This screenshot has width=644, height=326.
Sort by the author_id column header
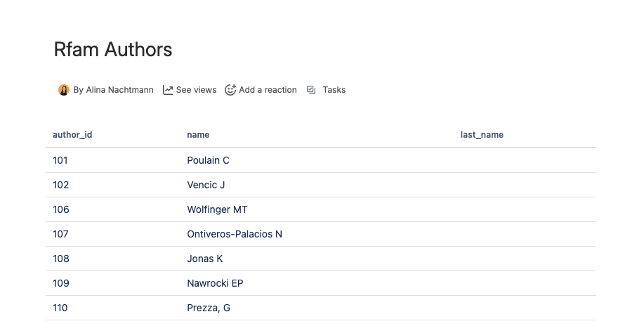(72, 135)
